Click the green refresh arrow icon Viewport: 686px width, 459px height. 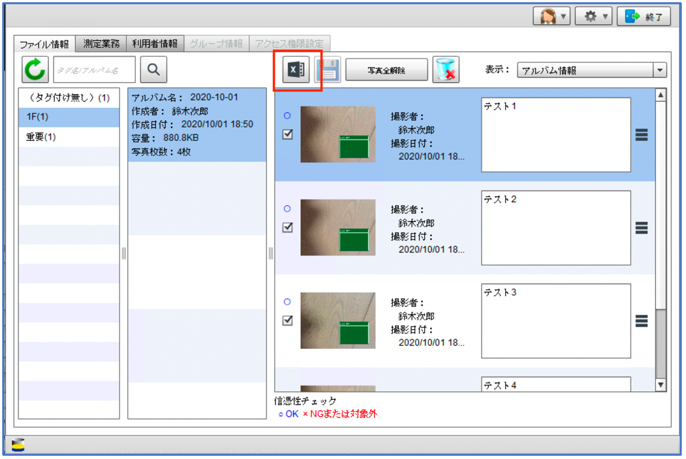coord(36,70)
